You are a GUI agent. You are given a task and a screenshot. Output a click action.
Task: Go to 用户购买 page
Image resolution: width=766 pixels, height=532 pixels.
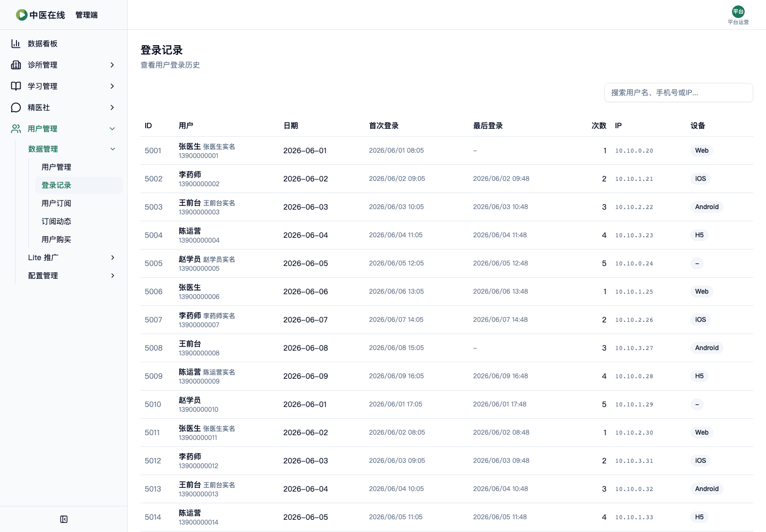[x=79, y=239]
